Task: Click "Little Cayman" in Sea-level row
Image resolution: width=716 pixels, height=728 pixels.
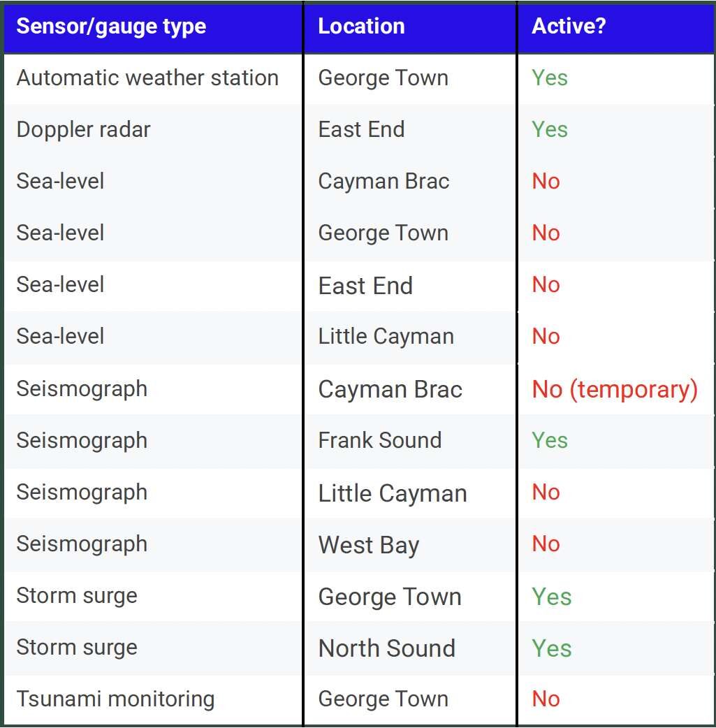Action: (386, 336)
